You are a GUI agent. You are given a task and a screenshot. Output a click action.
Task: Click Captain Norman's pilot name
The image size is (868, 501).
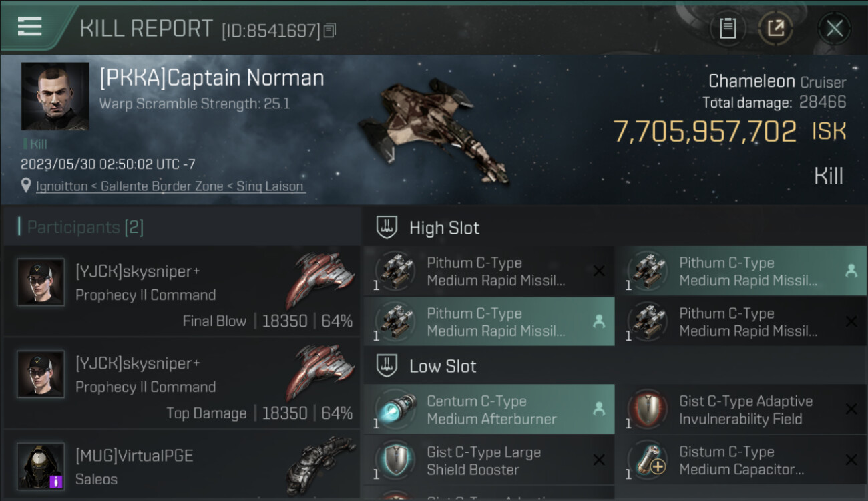212,78
